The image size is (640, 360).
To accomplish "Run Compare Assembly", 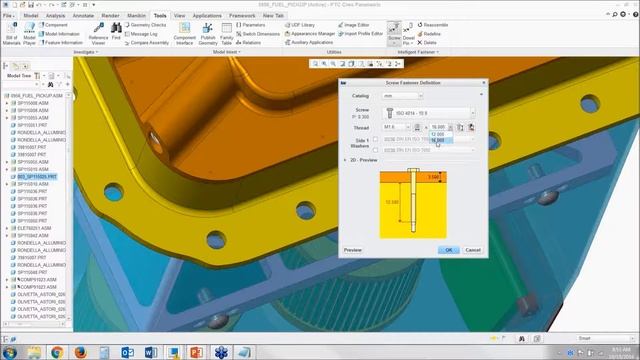I will [147, 42].
